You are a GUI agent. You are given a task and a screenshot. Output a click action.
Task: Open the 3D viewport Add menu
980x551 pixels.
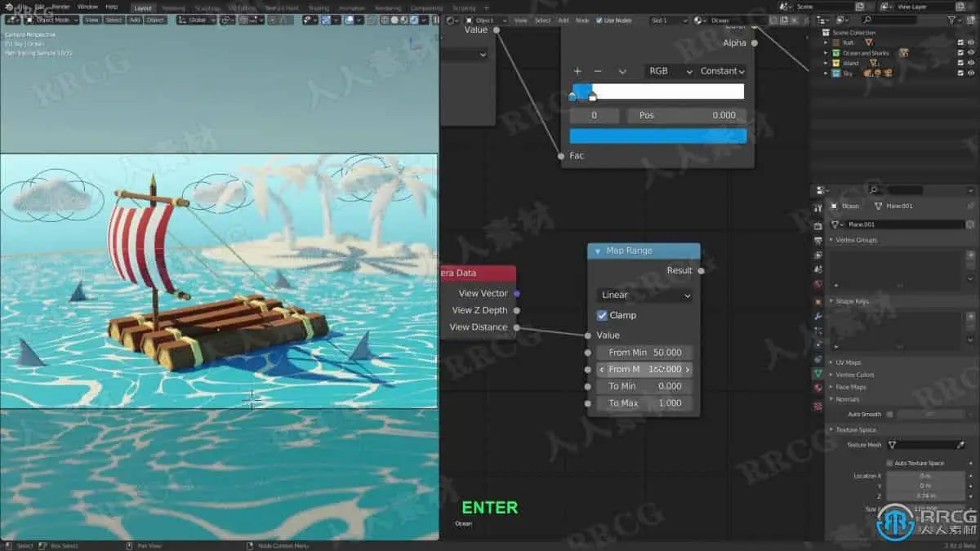pos(134,20)
